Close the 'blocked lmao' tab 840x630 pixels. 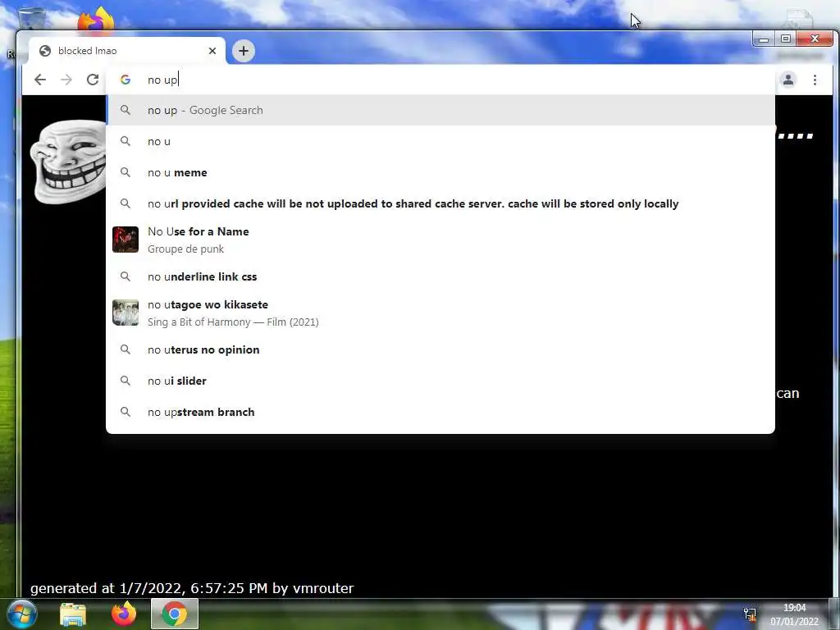tap(212, 51)
